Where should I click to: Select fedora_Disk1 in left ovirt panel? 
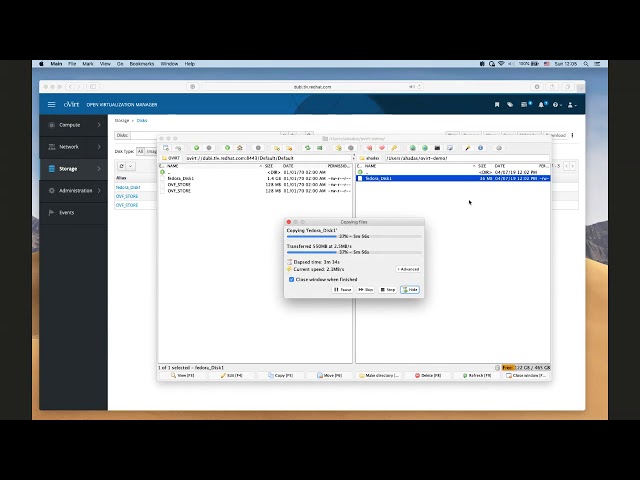coord(256,178)
